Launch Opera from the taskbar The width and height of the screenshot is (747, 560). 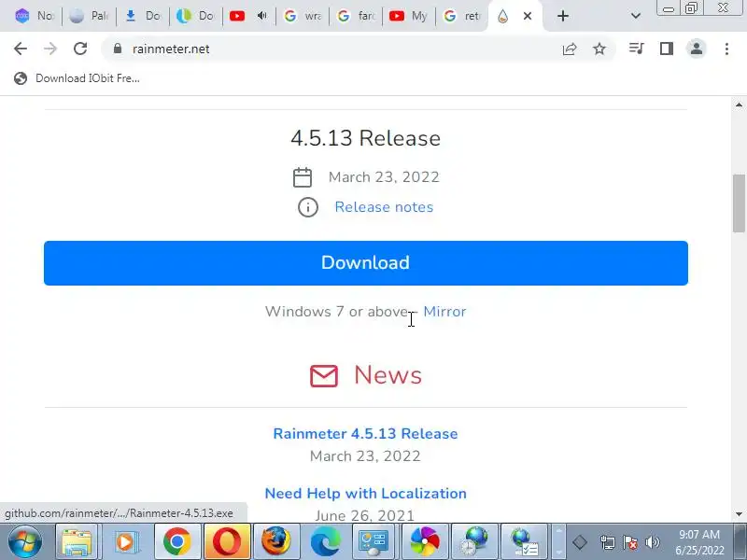[x=227, y=542]
